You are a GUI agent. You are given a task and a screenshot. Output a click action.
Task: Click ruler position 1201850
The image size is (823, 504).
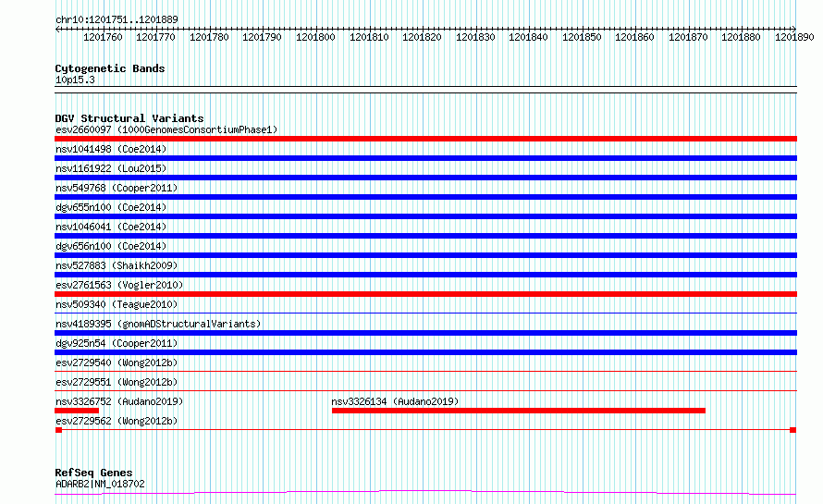[x=582, y=37]
